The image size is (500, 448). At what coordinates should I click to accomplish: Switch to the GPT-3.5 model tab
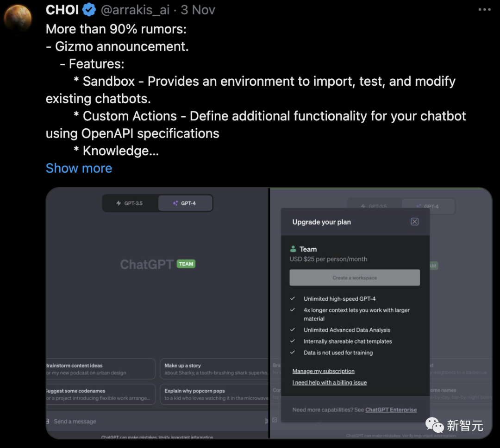(x=130, y=203)
